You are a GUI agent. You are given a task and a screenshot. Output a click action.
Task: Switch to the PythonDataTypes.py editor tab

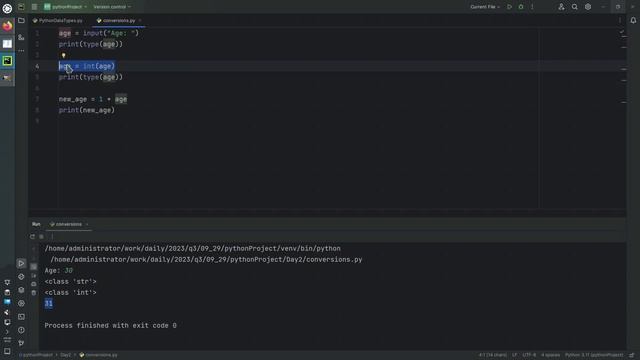[x=58, y=20]
